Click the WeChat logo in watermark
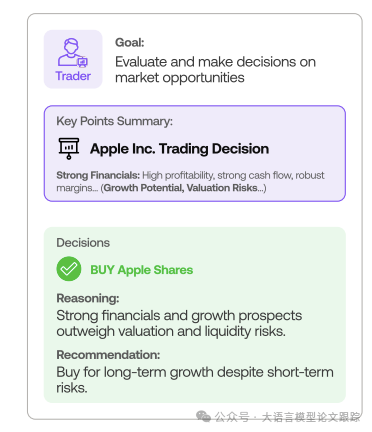Viewport: 372px width, 432px height. point(203,416)
